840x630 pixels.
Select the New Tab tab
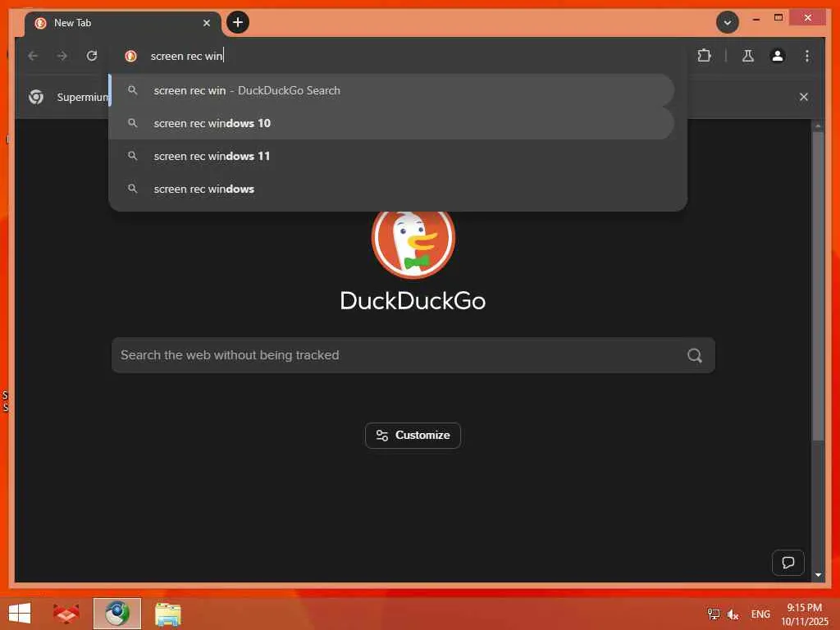click(x=123, y=23)
